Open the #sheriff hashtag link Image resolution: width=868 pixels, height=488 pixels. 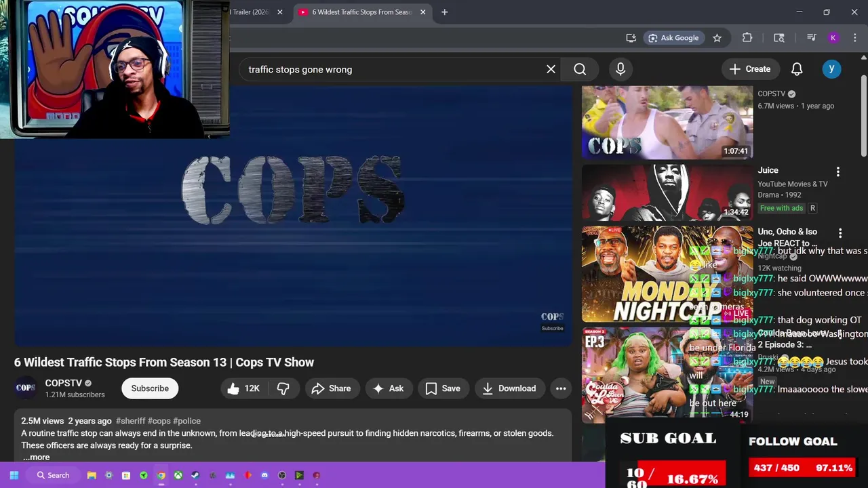point(130,421)
